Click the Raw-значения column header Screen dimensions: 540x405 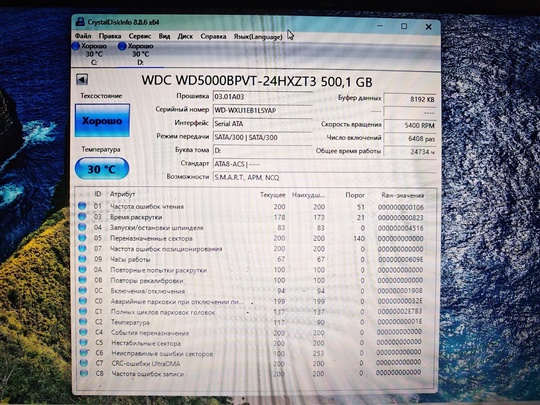[402, 196]
